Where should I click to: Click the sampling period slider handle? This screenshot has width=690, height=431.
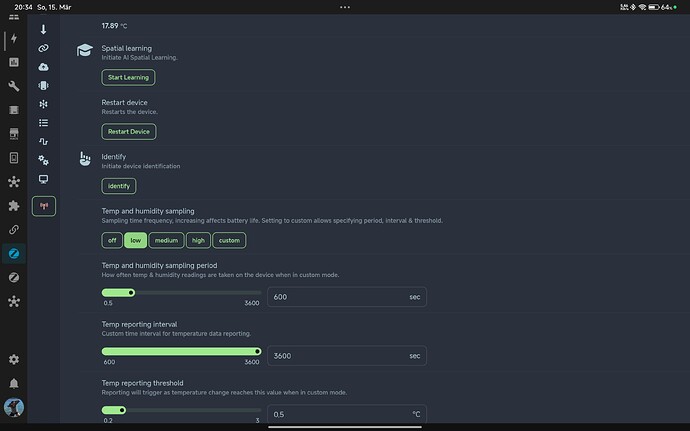[131, 293]
